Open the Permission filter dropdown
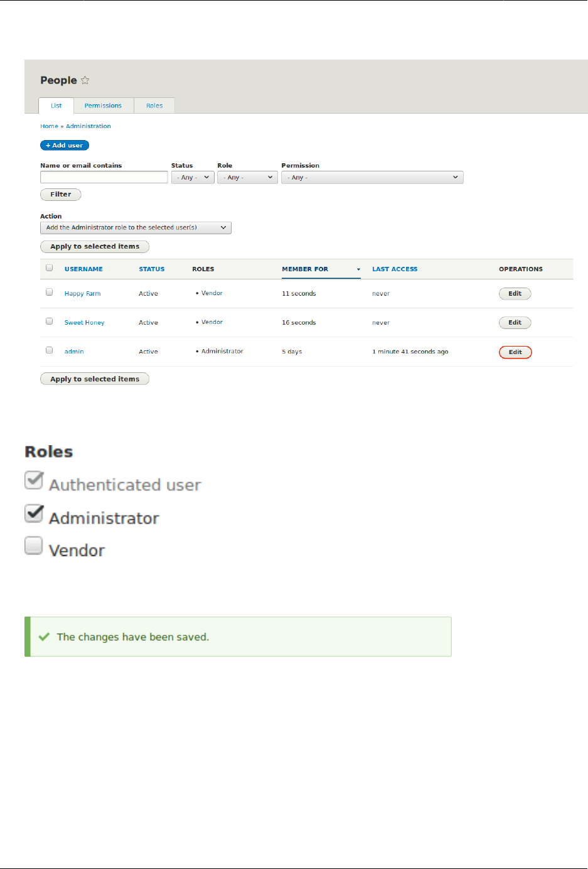Screen dimensions: 588x869 pos(372,178)
